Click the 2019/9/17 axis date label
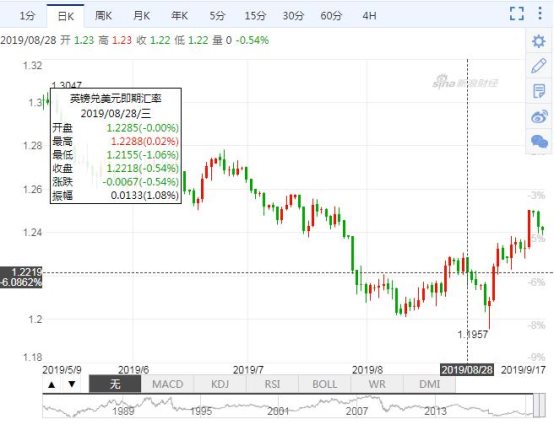The width and height of the screenshot is (554, 430). 523,370
